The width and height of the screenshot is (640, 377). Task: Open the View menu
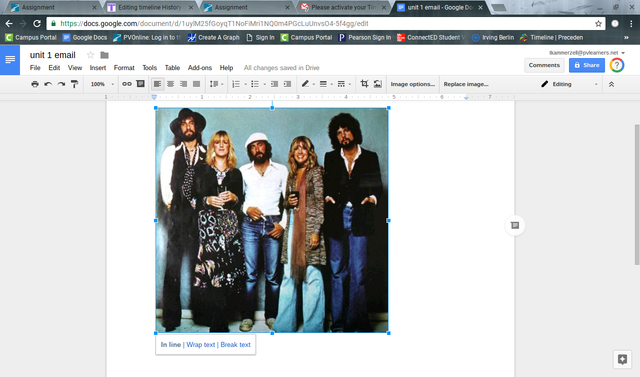[75, 68]
